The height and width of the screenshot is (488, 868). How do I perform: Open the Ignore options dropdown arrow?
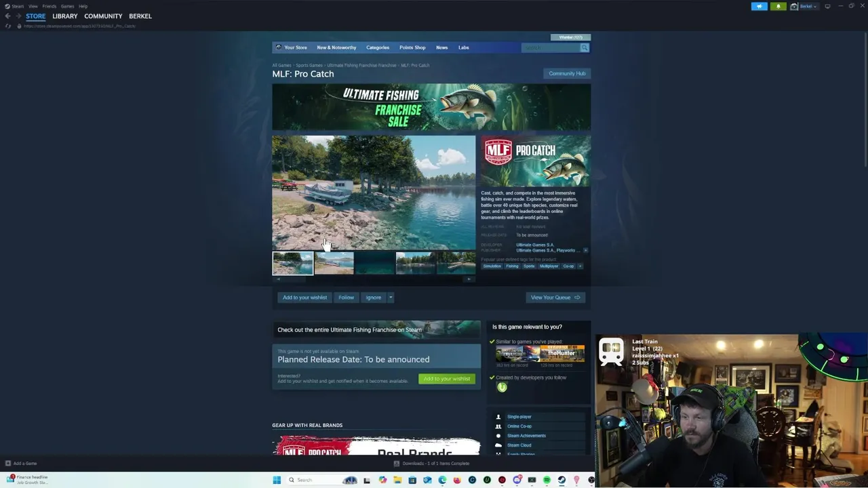coord(391,298)
